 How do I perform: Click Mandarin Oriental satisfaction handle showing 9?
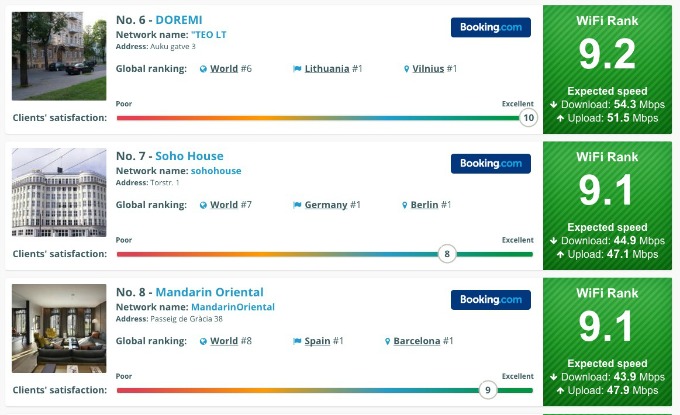tap(488, 390)
